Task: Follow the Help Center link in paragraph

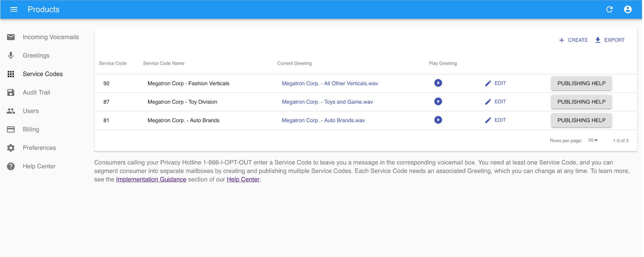Action: (x=243, y=179)
